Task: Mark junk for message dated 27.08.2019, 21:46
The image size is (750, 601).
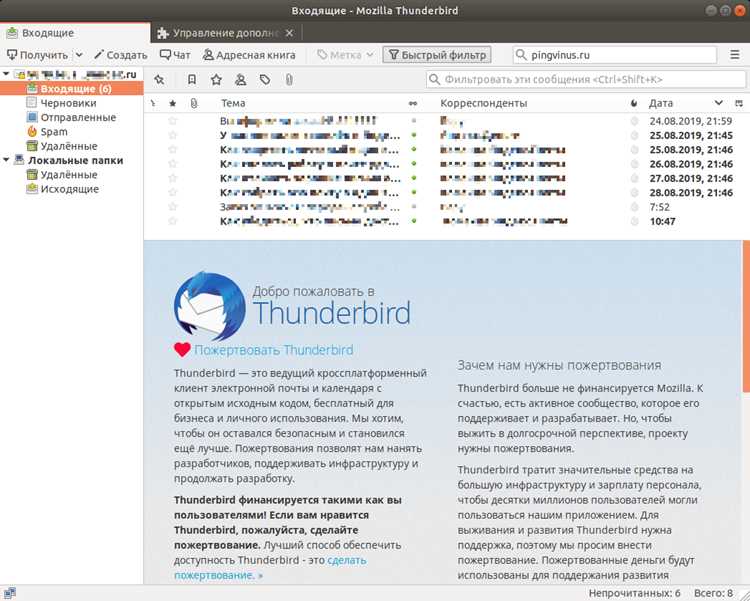Action: click(x=634, y=178)
